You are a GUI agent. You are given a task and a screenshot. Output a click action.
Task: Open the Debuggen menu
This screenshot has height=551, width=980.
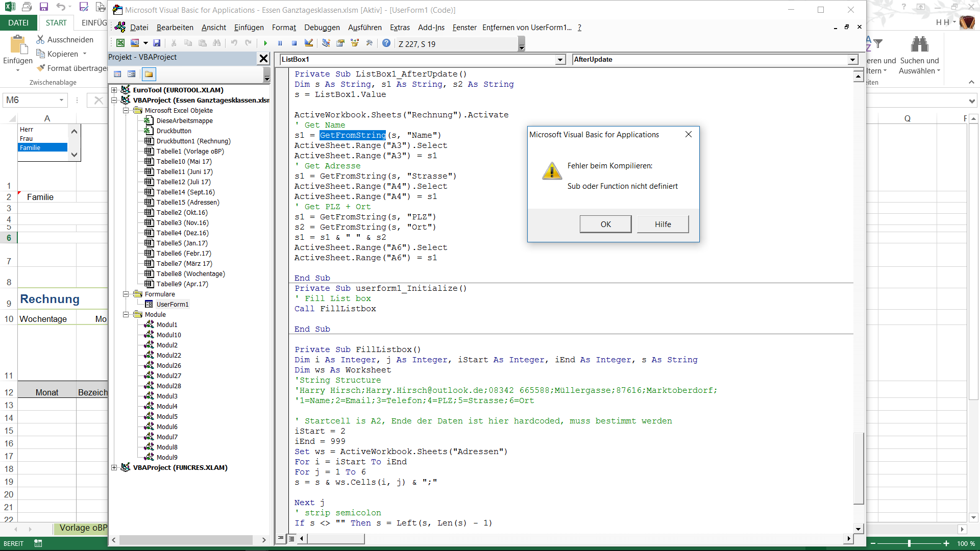(x=322, y=28)
